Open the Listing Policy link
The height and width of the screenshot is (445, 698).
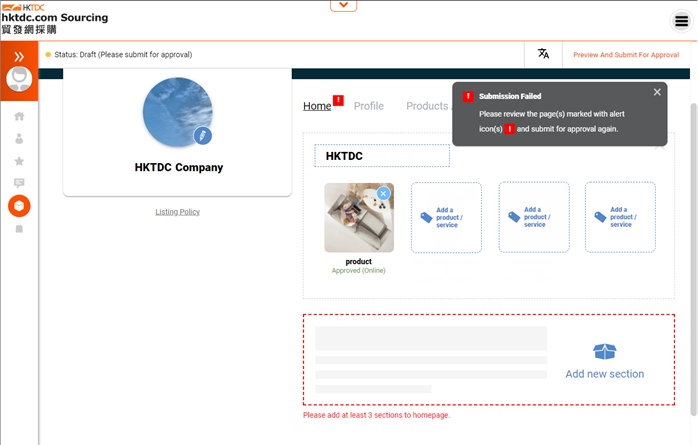[177, 212]
